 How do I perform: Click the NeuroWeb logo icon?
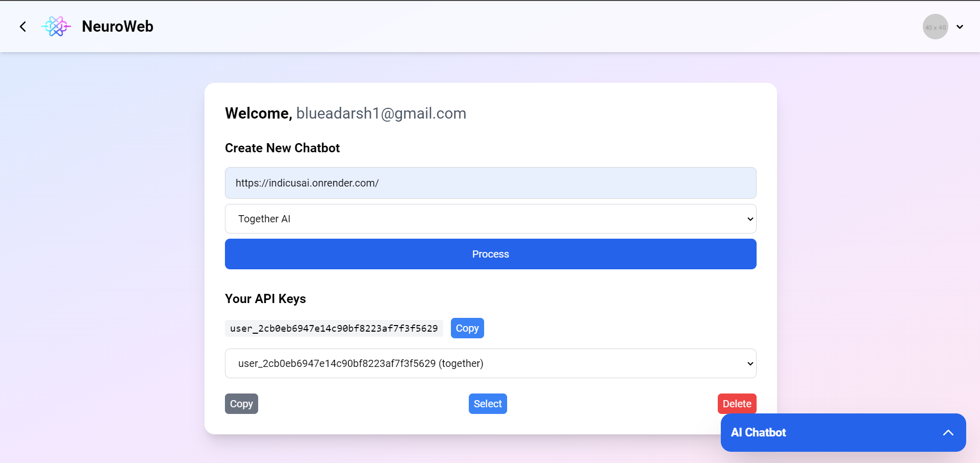(56, 27)
